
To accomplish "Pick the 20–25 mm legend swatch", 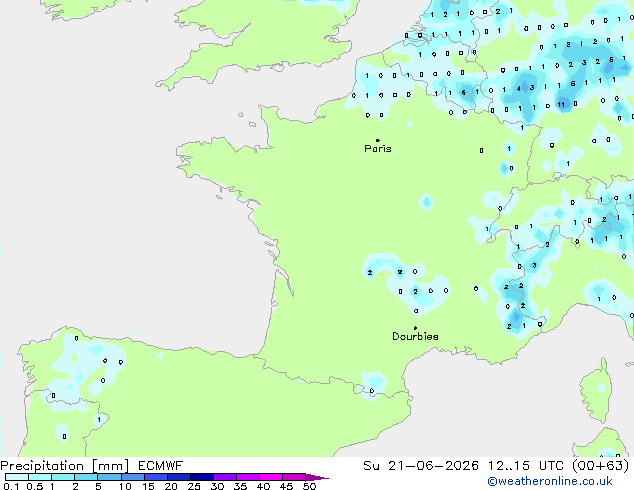I will 178,477.
